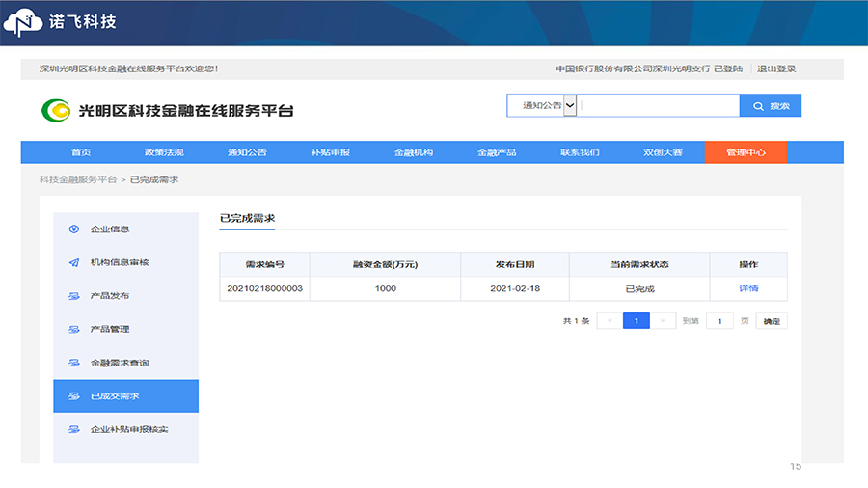Click the green platform logo icon

click(x=56, y=110)
